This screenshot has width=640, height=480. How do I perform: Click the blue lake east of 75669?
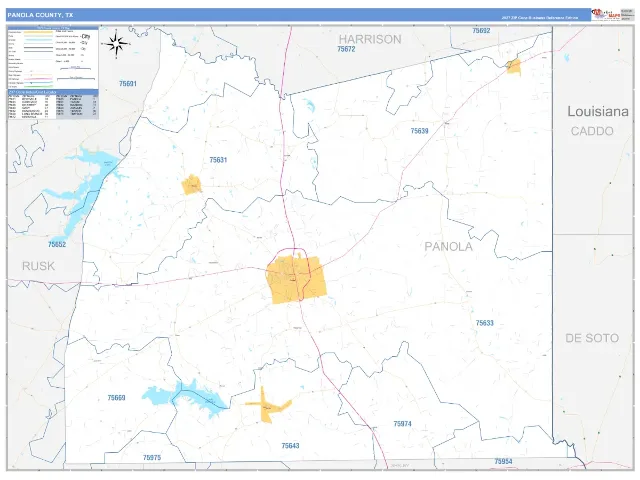(x=184, y=398)
